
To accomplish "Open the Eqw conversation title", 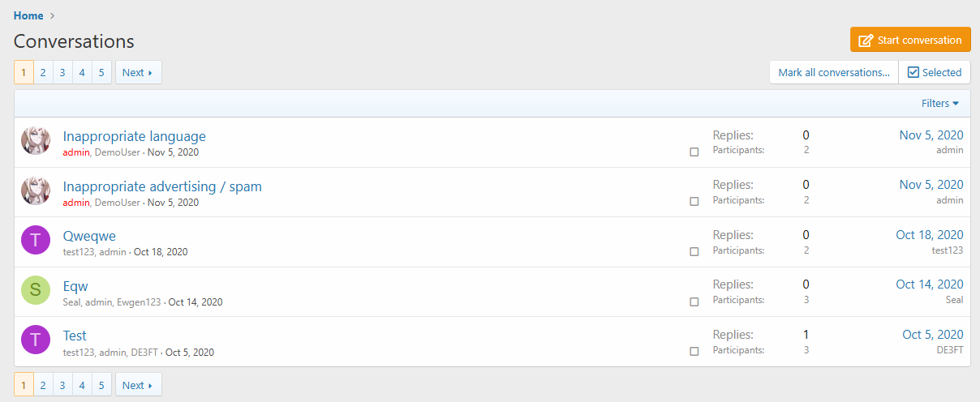I will click(x=75, y=286).
